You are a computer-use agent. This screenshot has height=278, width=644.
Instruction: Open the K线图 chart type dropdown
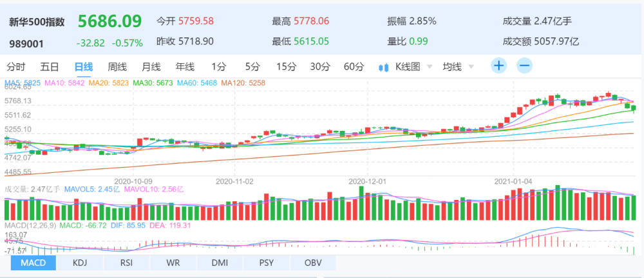tap(412, 66)
